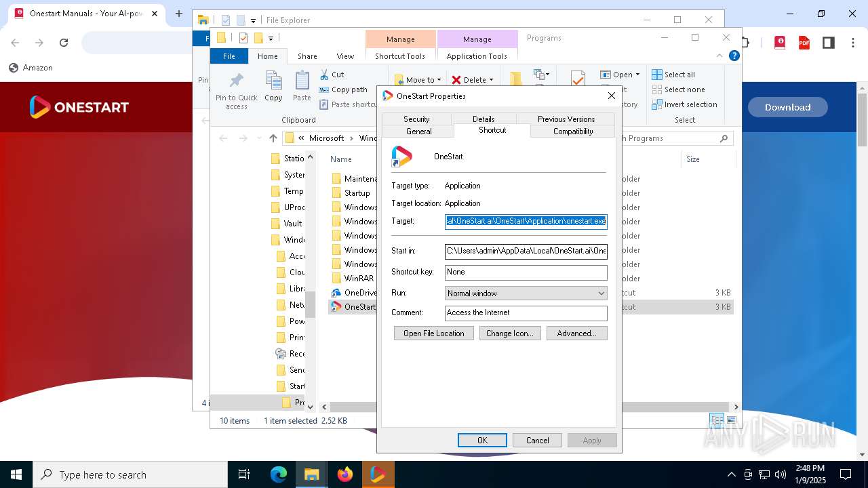868x488 pixels.
Task: Open Chrome's side panel icon
Action: [828, 43]
